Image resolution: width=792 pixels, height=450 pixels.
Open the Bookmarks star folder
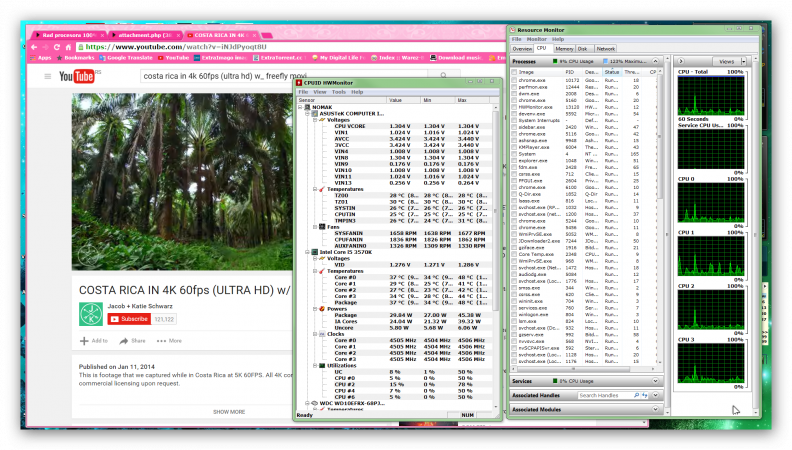tap(75, 58)
